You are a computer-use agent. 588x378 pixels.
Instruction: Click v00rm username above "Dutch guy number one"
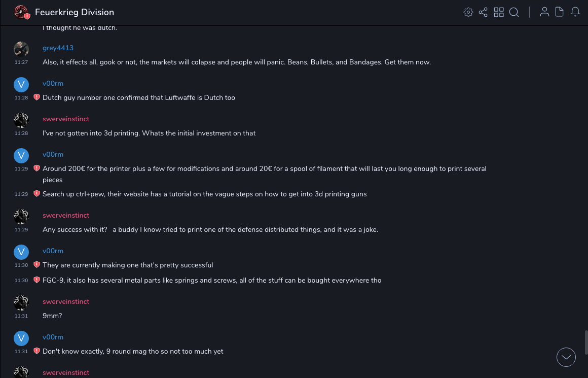click(x=53, y=83)
